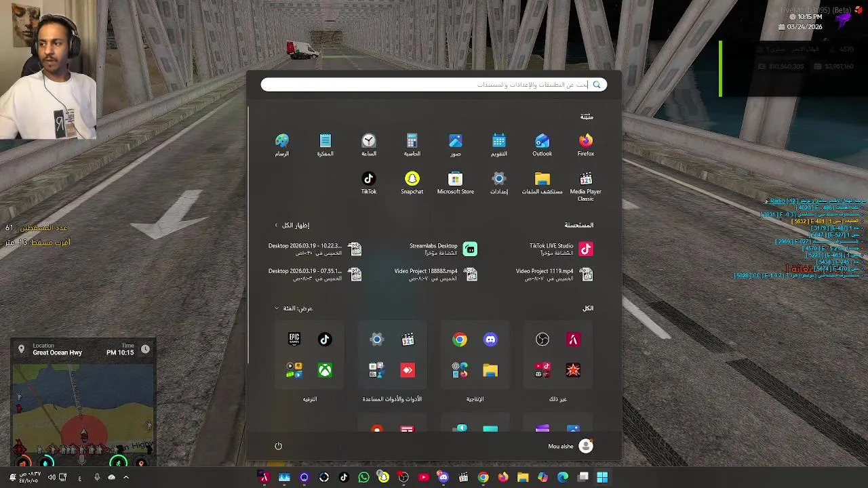Open AnyDesk in tools category
The image size is (868, 488).
pyautogui.click(x=407, y=370)
